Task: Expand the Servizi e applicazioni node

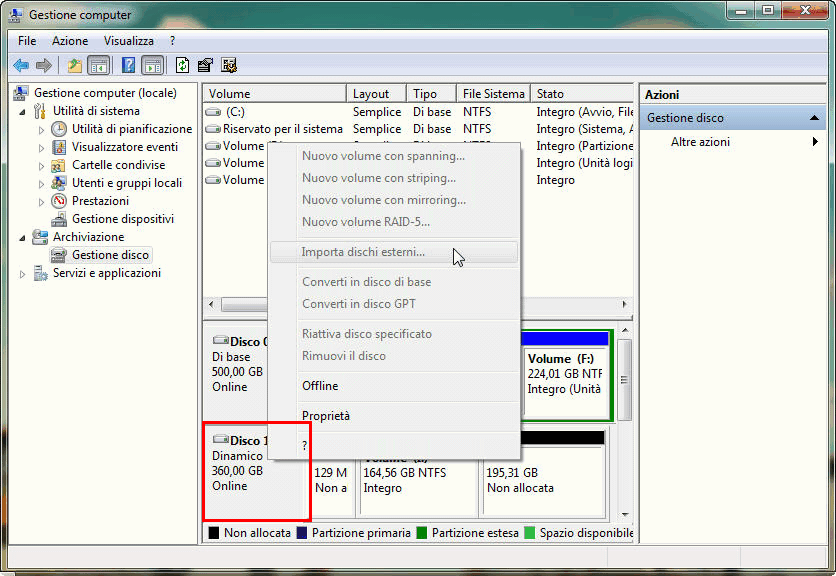Action: click(22, 274)
